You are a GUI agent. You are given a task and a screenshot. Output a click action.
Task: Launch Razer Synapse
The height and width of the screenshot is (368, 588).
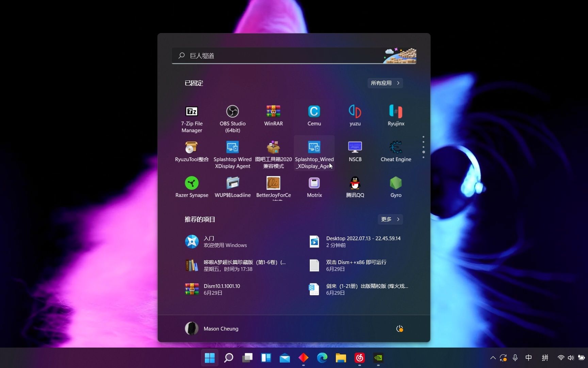click(192, 187)
